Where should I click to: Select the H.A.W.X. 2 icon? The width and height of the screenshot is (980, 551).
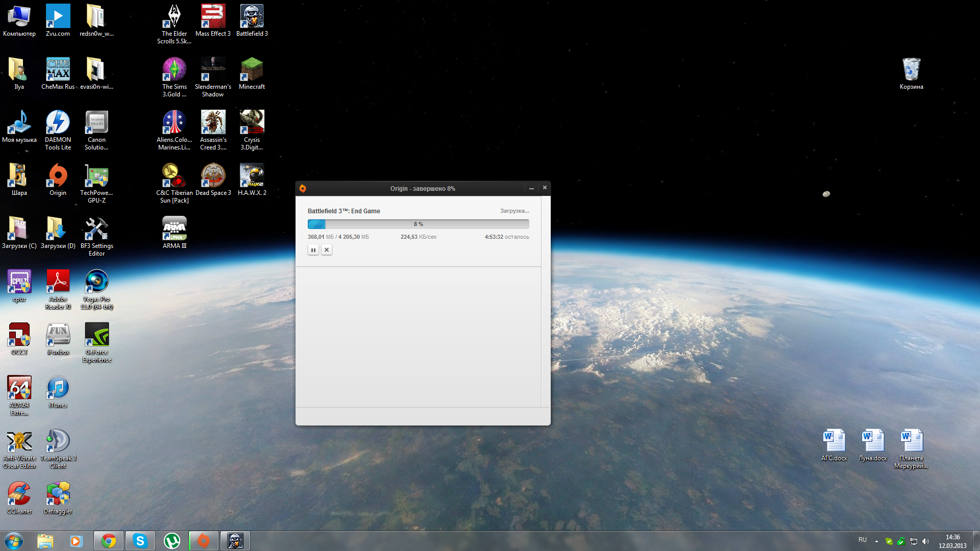[252, 180]
